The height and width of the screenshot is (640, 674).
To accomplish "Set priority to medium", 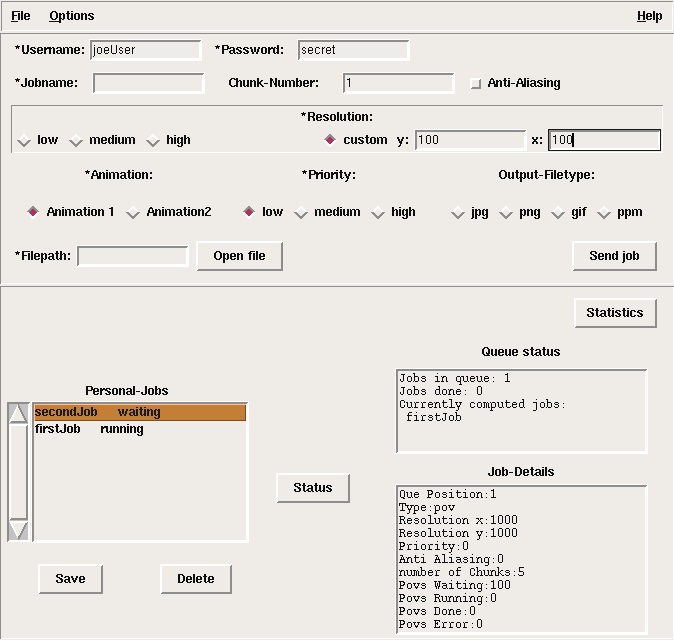I will (x=301, y=213).
